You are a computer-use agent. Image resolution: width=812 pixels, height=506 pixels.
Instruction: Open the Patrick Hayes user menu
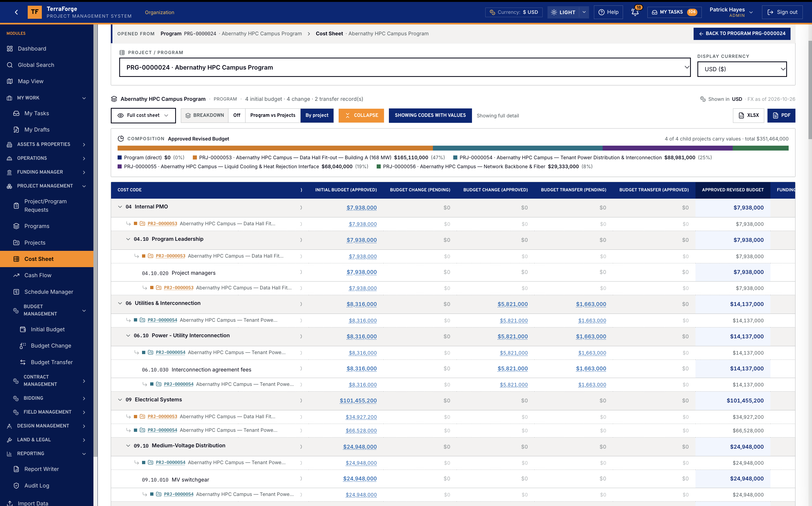(731, 12)
